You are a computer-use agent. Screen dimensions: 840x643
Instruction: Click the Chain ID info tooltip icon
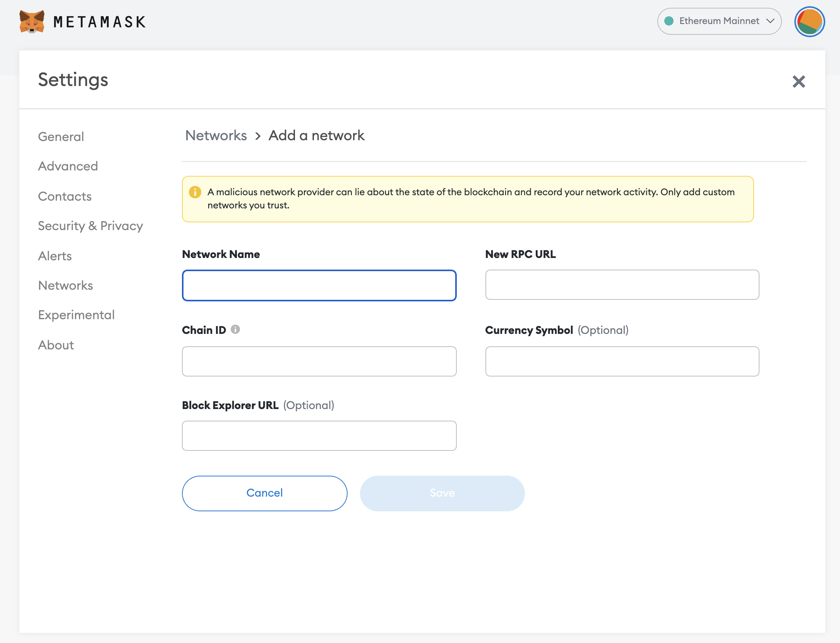tap(235, 330)
